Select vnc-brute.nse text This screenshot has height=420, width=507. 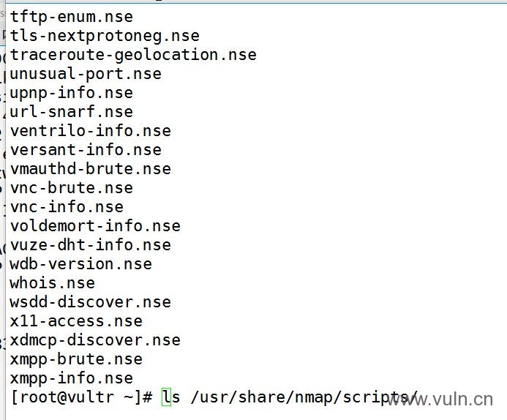coord(72,188)
